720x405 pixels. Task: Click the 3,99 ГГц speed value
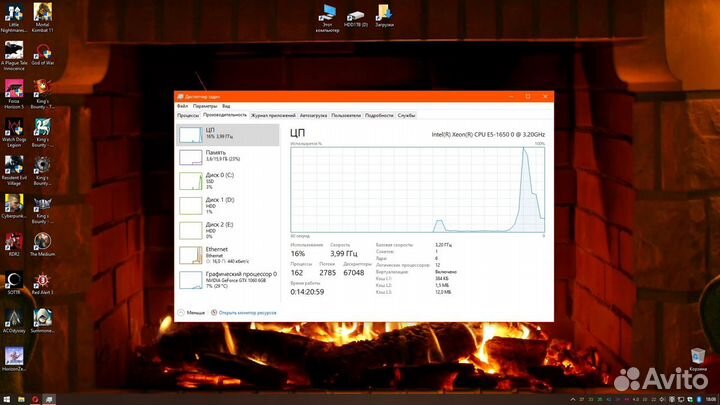pos(343,253)
